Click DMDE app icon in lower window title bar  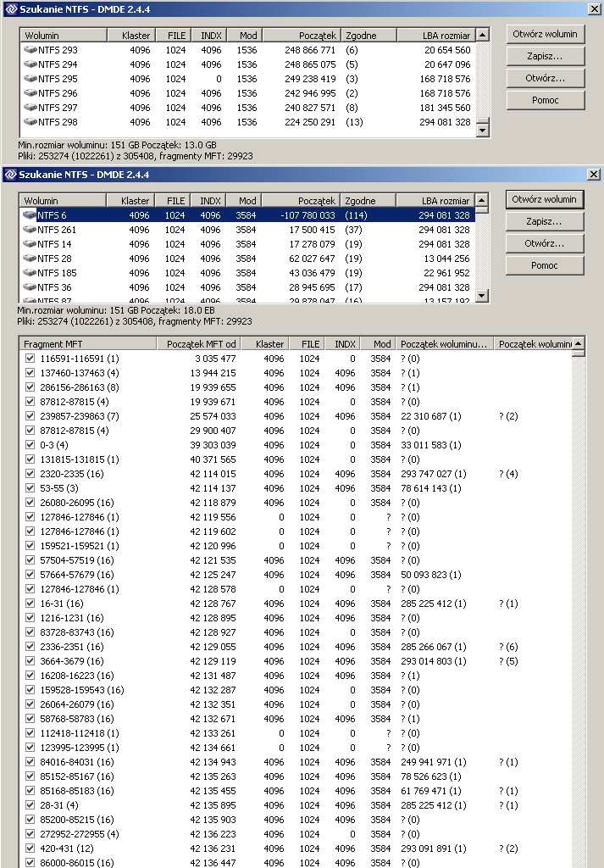coord(11,175)
